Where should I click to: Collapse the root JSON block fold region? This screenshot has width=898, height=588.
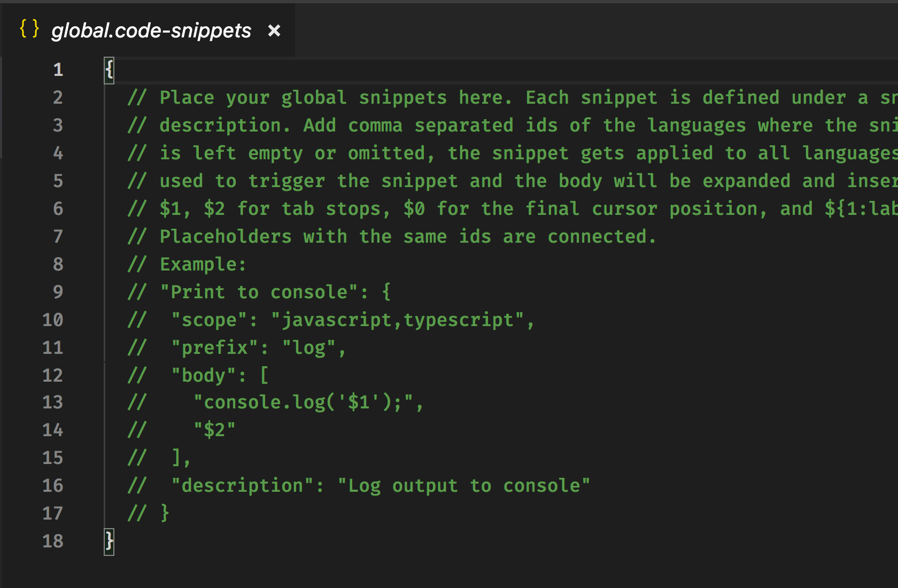coord(86,69)
